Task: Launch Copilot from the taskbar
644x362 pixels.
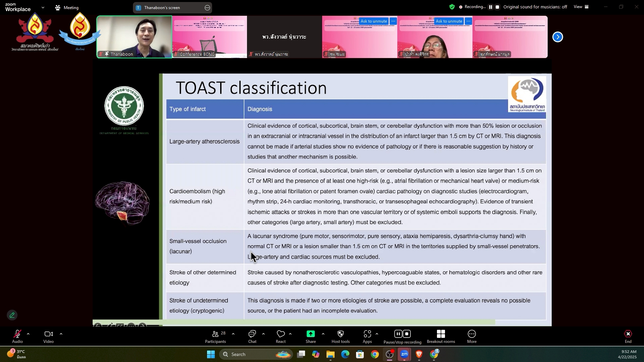Action: pos(316,354)
